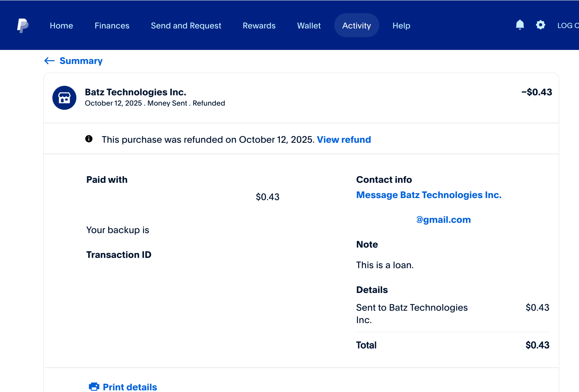This screenshot has width=579, height=392.
Task: Click the PayPal logo icon
Action: pyautogui.click(x=23, y=26)
